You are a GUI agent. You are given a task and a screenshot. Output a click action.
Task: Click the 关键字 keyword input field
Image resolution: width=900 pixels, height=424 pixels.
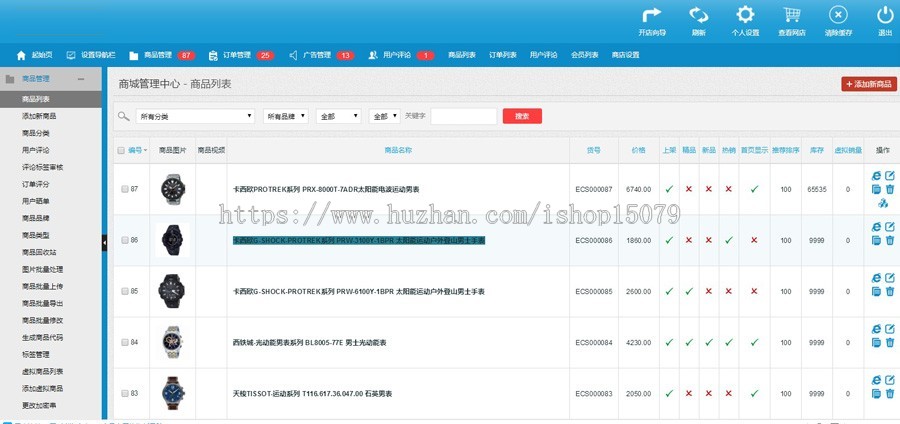pos(464,116)
